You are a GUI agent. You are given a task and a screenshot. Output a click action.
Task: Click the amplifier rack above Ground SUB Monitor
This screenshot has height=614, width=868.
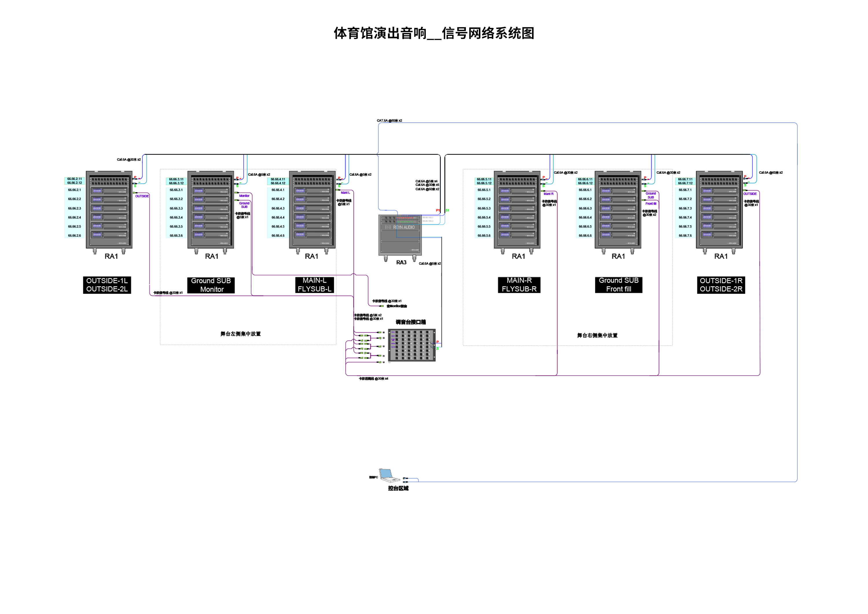click(211, 210)
